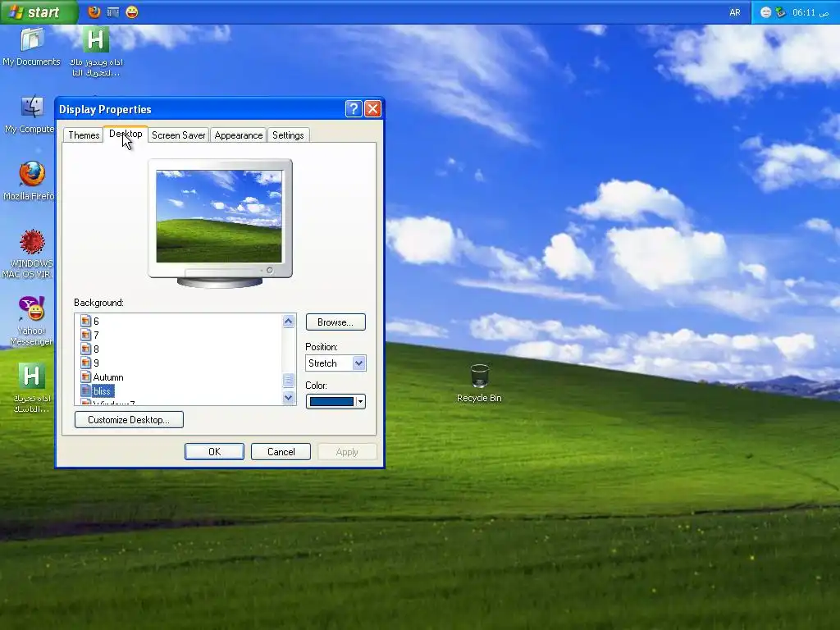This screenshot has height=630, width=840.
Task: Select background item 7
Action: pyautogui.click(x=96, y=336)
